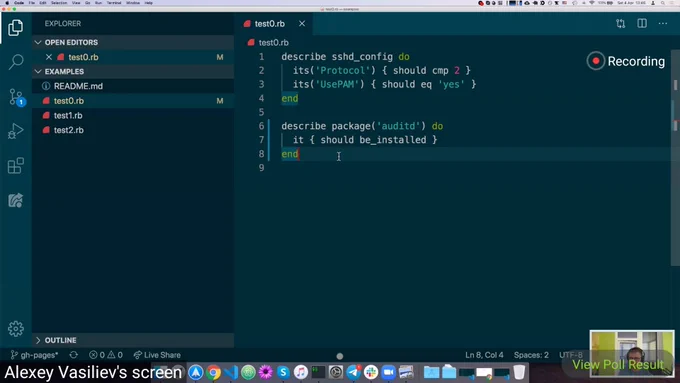The image size is (680, 383).
Task: Change indentation via Spaces: 2
Action: click(x=531, y=355)
